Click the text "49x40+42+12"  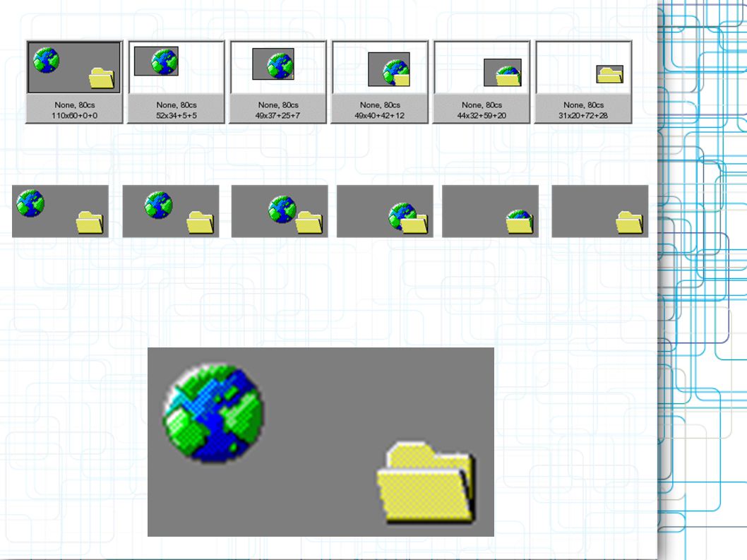point(380,116)
